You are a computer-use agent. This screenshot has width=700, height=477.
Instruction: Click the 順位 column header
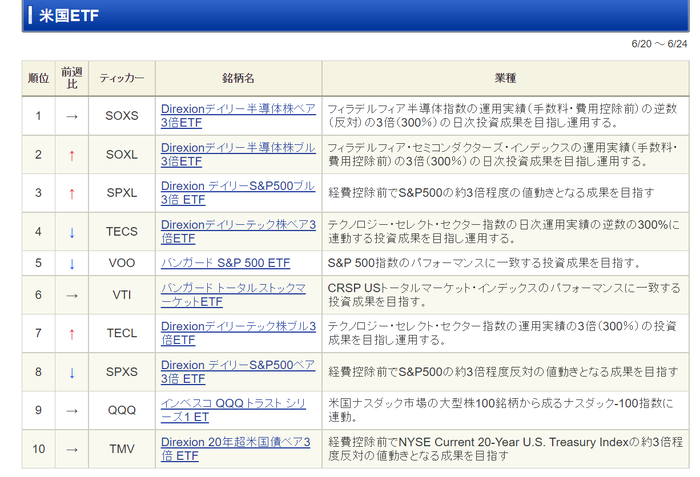(x=38, y=78)
